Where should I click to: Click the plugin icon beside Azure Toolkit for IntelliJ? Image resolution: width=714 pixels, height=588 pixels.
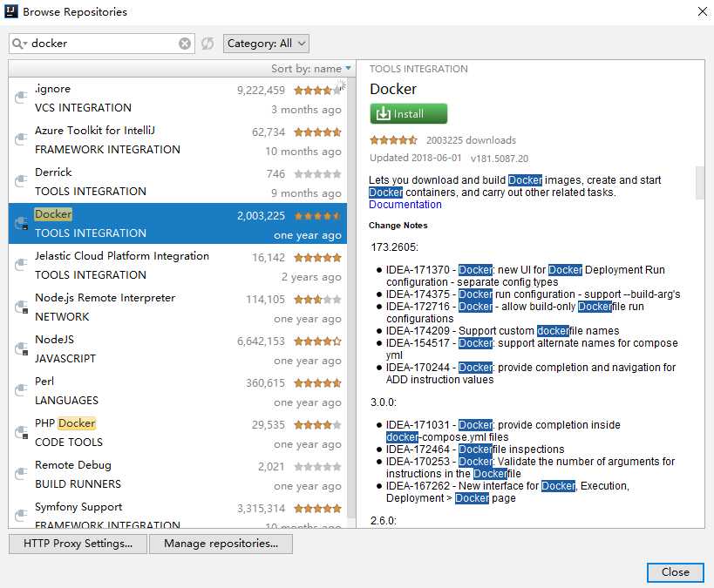pyautogui.click(x=22, y=139)
